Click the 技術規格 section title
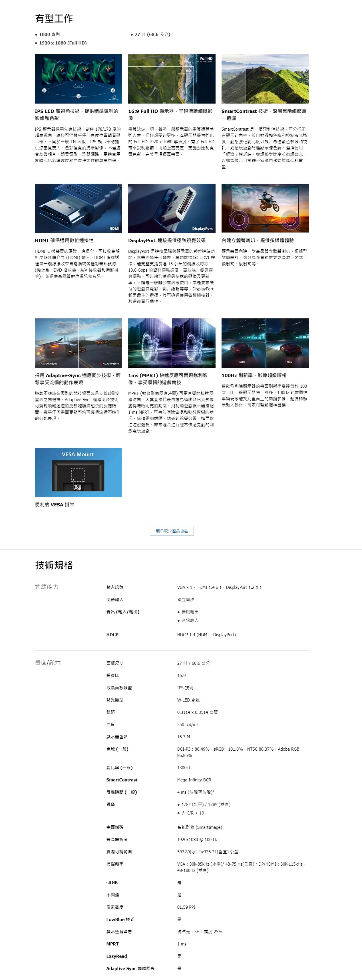Image resolution: width=362 pixels, height=980 pixels. [54, 565]
